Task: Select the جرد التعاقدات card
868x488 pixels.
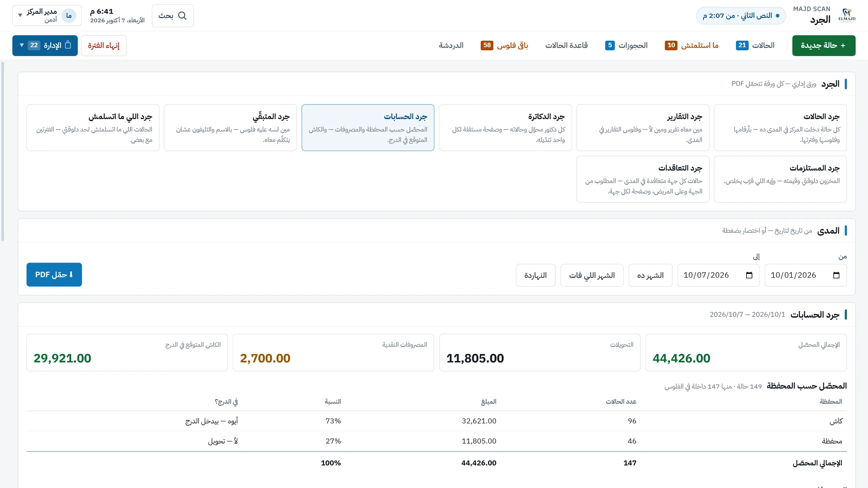Action: coord(643,179)
